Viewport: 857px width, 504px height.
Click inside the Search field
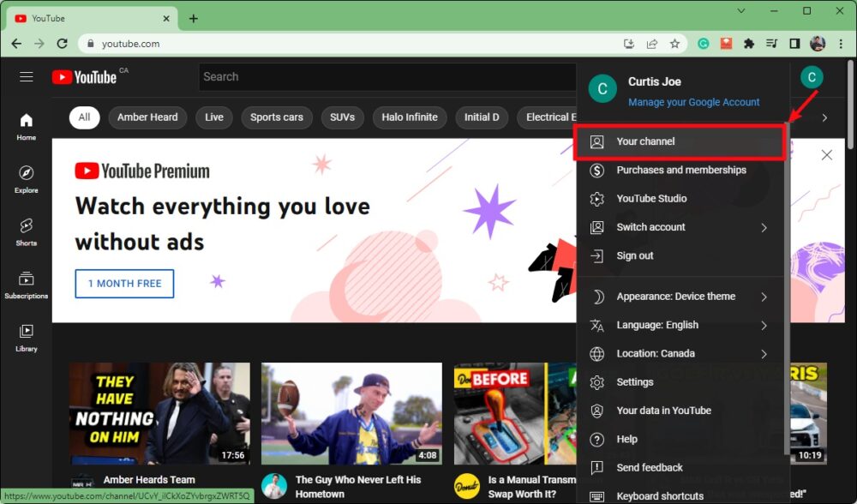point(386,76)
